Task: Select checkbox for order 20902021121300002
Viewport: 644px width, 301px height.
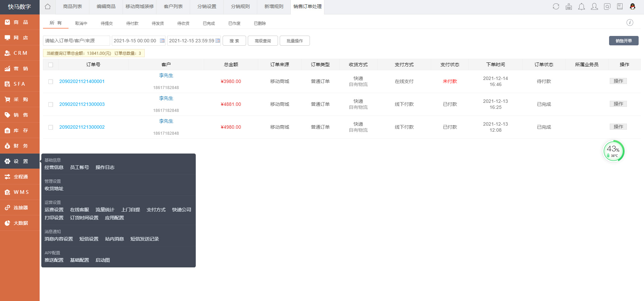Action: [51, 127]
